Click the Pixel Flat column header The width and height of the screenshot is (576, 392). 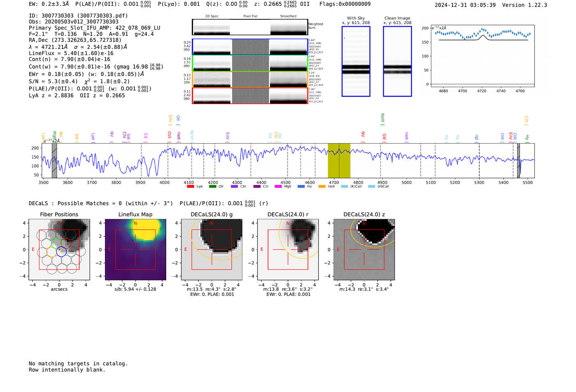250,16
